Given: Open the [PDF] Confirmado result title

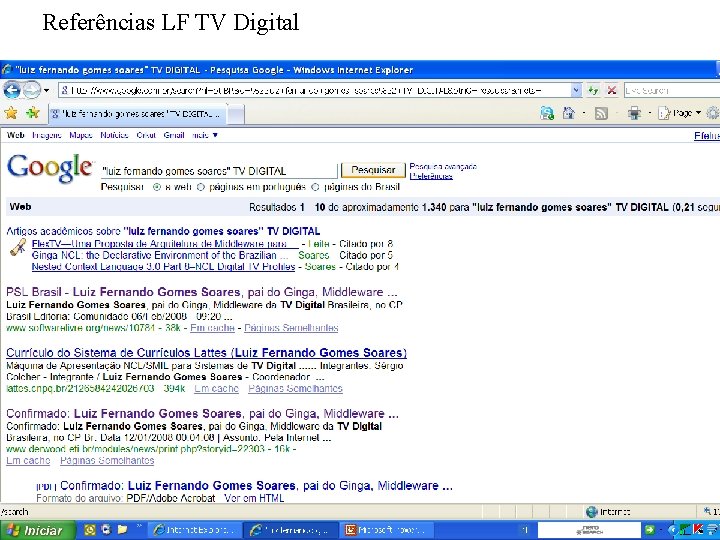Looking at the screenshot, I should tap(256, 486).
